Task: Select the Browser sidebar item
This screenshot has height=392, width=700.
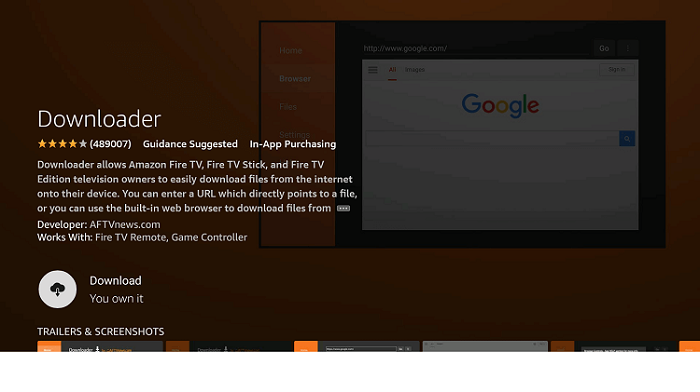Action: (x=295, y=79)
